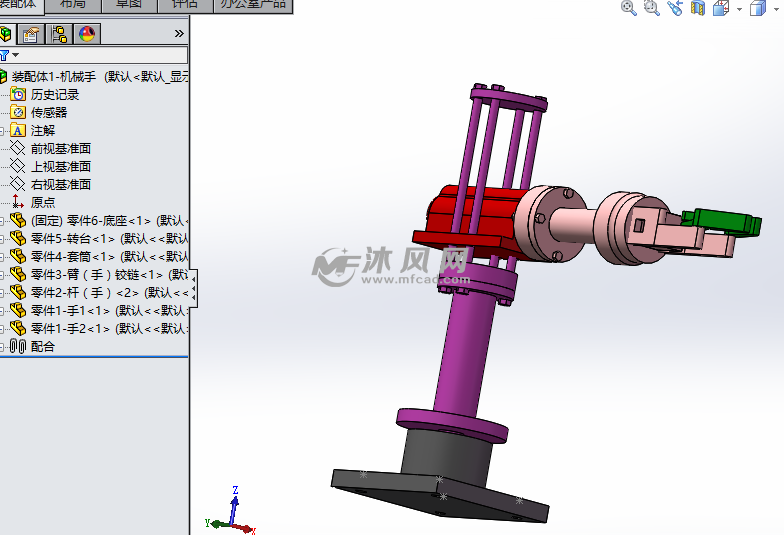This screenshot has width=784, height=535.
Task: Click the tree filter funnel icon
Action: coord(4,55)
